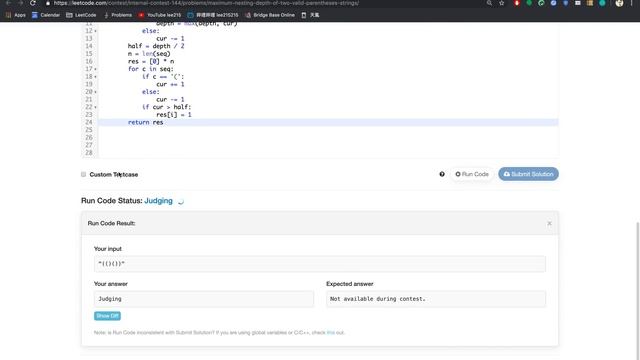Click the 'n = len(seq)' code line
640x360 pixels.
click(x=149, y=54)
